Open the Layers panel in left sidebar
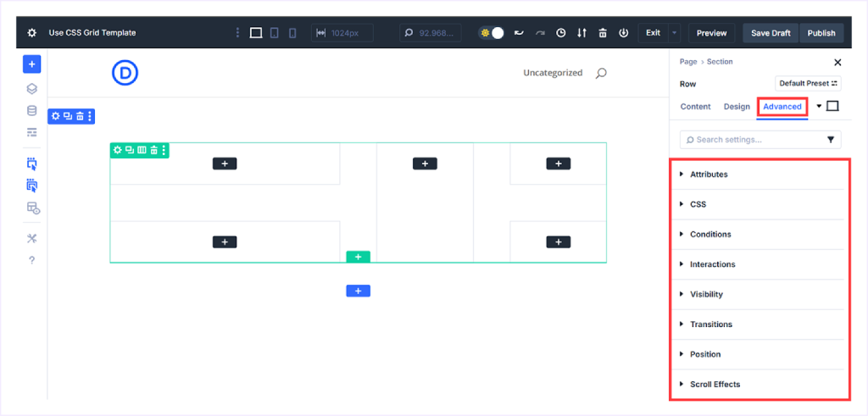This screenshot has width=868, height=416. pos(31,88)
